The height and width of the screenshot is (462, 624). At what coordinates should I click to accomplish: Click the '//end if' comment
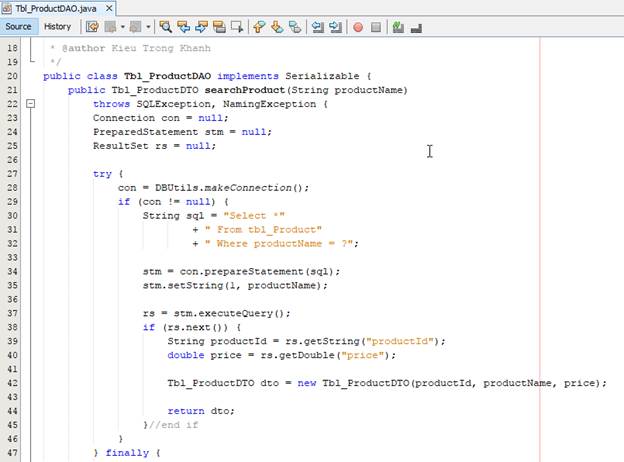coord(173,425)
